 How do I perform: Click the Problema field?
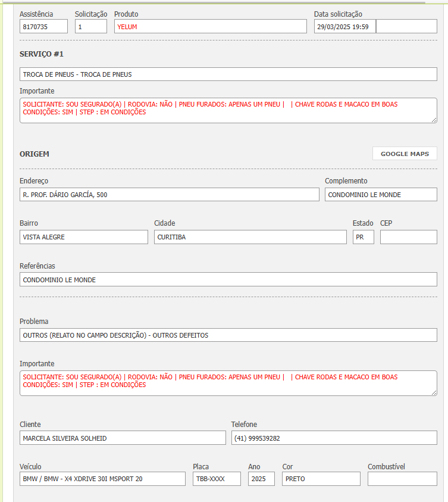(228, 335)
